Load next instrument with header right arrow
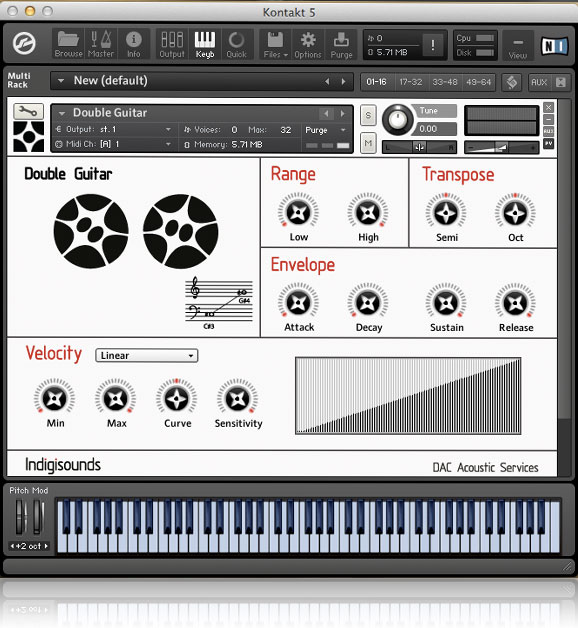Screen dimensions: 578x628 pyautogui.click(x=342, y=114)
